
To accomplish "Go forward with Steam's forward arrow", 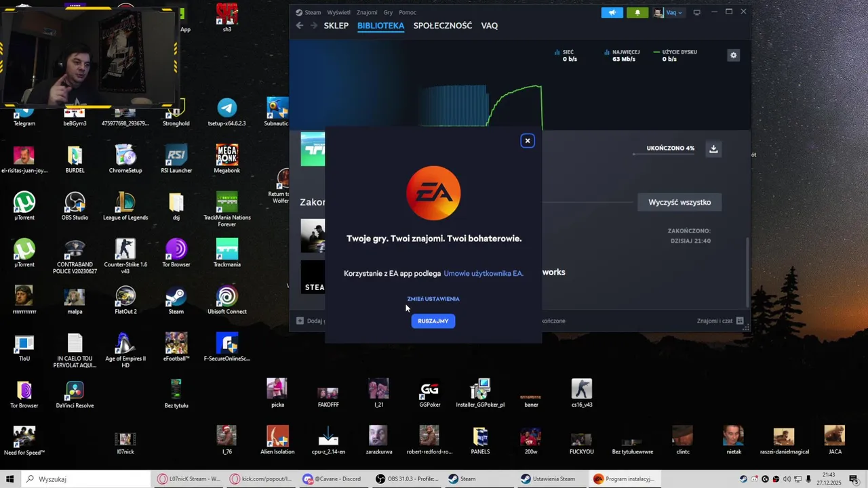I will click(x=313, y=26).
